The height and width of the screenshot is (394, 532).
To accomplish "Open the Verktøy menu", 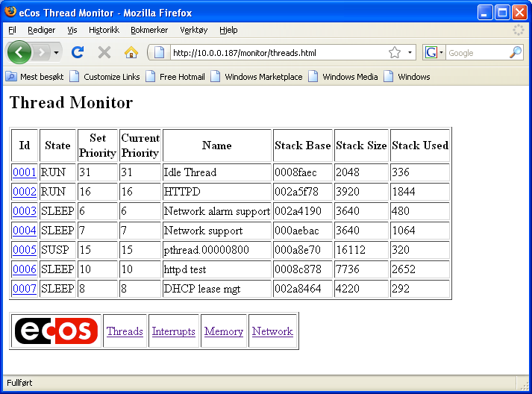I will (x=194, y=30).
